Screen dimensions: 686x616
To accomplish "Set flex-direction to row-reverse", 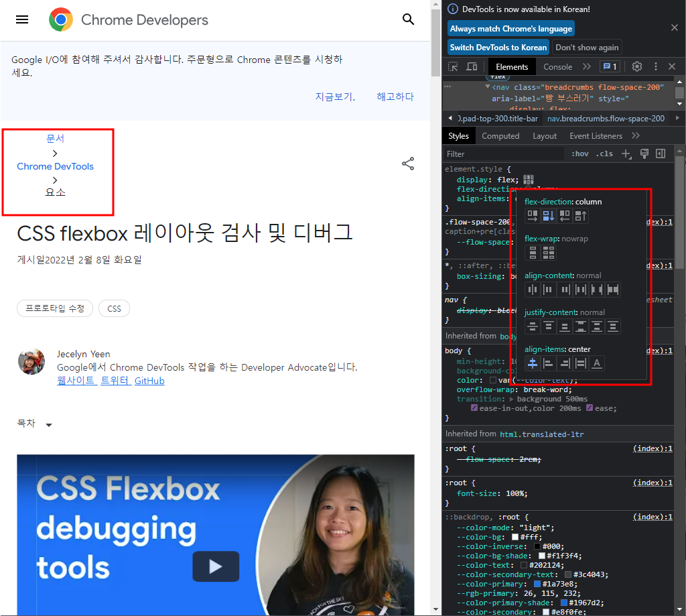I will [564, 216].
